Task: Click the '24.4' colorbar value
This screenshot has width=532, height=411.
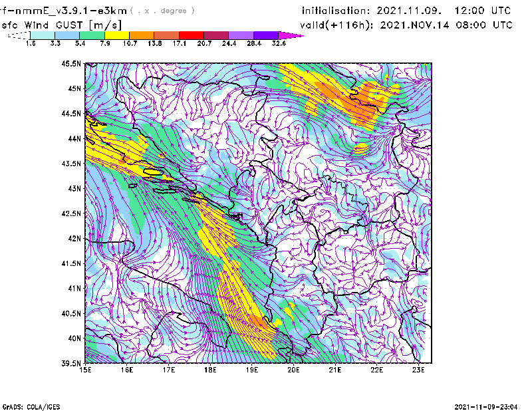Action: pyautogui.click(x=229, y=43)
